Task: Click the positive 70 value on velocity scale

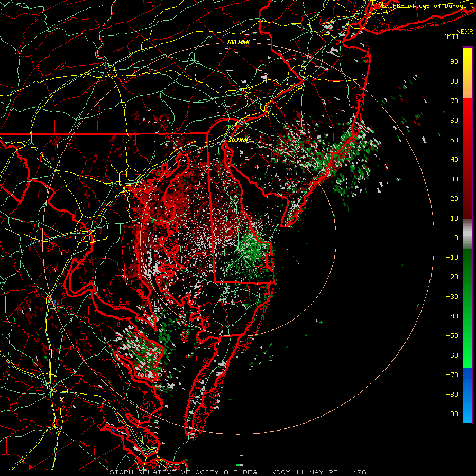Action: pyautogui.click(x=454, y=101)
